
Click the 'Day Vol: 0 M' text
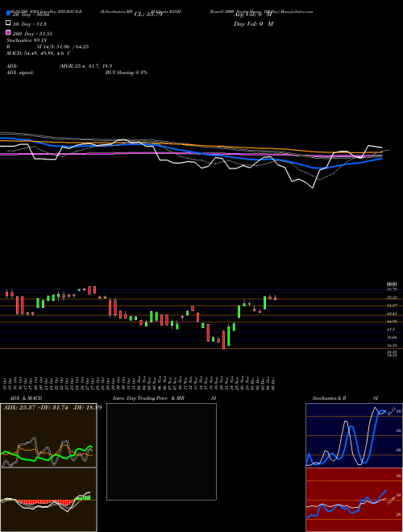tap(253, 24)
